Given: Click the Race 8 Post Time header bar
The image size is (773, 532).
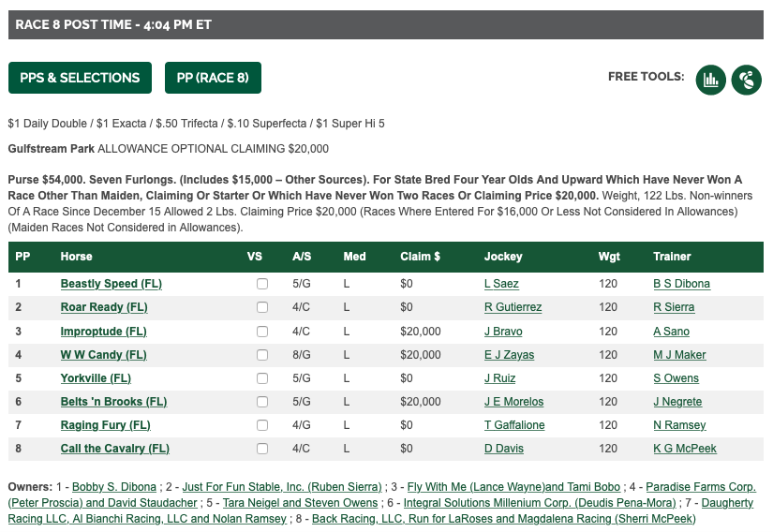Looking at the screenshot, I should (x=386, y=24).
